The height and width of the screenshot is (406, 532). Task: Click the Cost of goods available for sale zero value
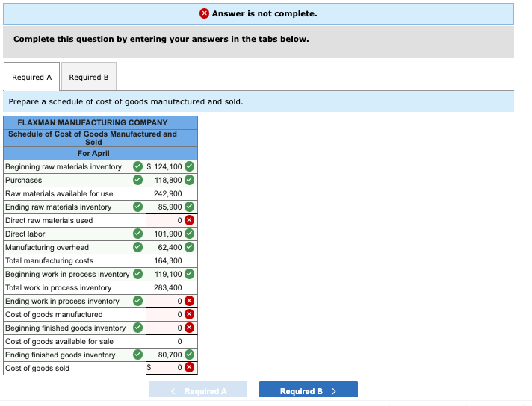(179, 341)
